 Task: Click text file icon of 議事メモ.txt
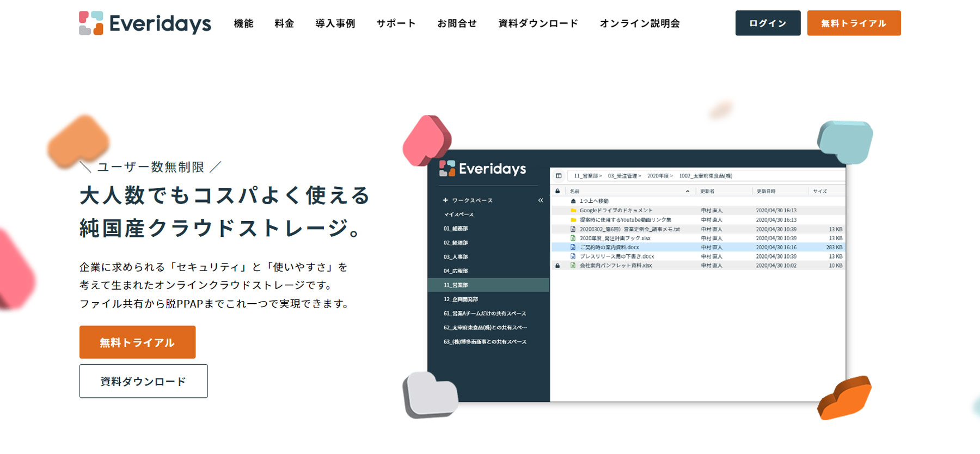(x=573, y=229)
